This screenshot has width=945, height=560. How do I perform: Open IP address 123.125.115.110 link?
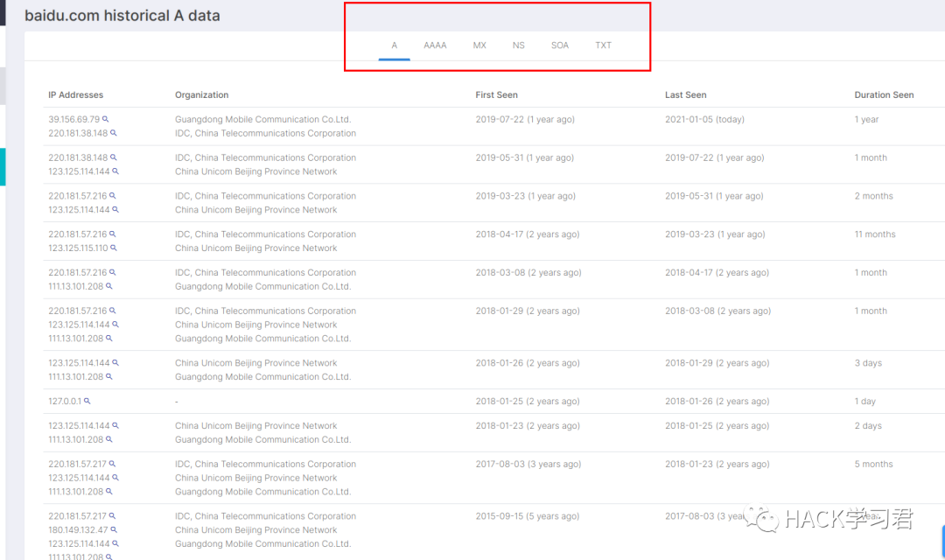click(79, 248)
